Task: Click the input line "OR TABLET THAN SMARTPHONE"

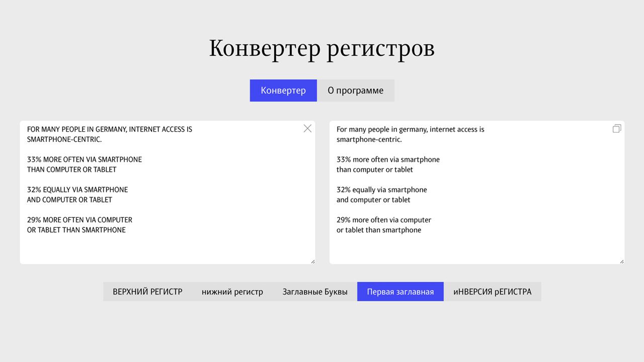Action: point(76,230)
